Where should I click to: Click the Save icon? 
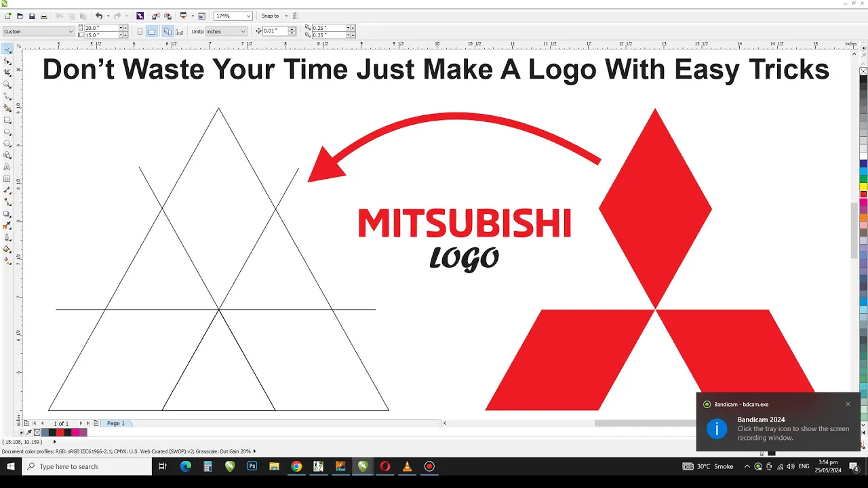31,16
